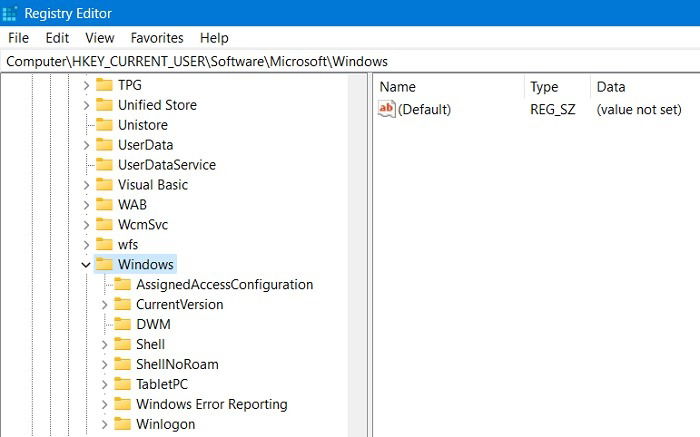Select the AssignedAccessConfiguration key label
The image size is (700, 437).
click(x=225, y=284)
